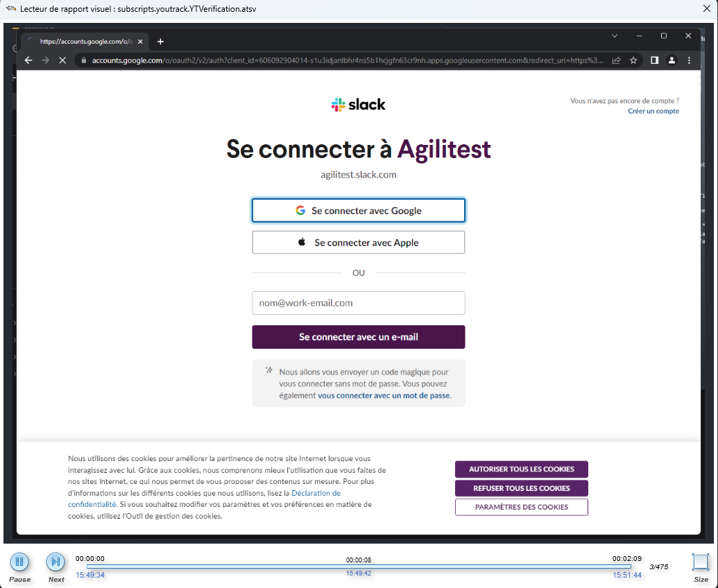Focus the nom@work-email.com email field

click(359, 303)
